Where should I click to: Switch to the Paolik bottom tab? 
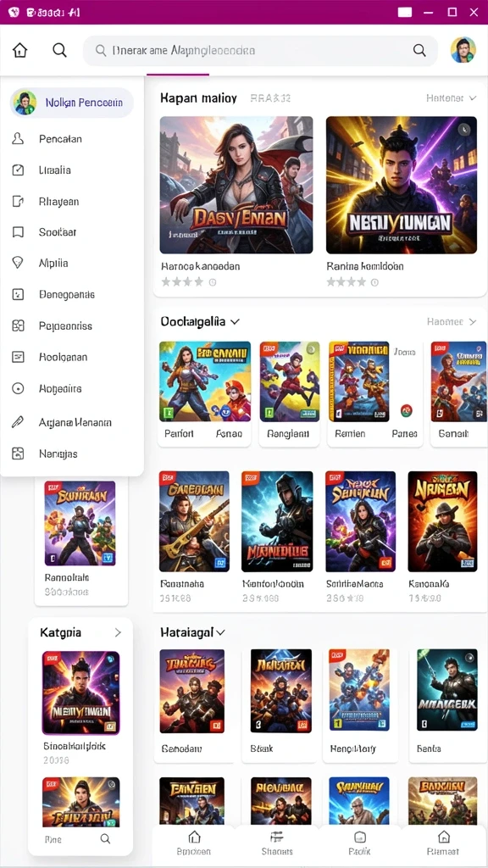pos(359,843)
